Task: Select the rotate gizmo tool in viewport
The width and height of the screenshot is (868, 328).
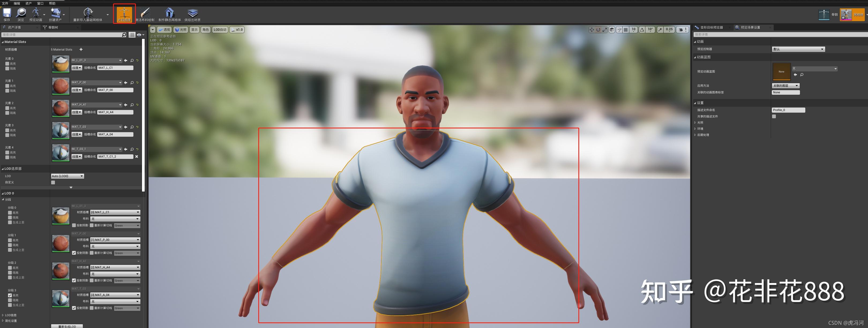Action: point(598,30)
